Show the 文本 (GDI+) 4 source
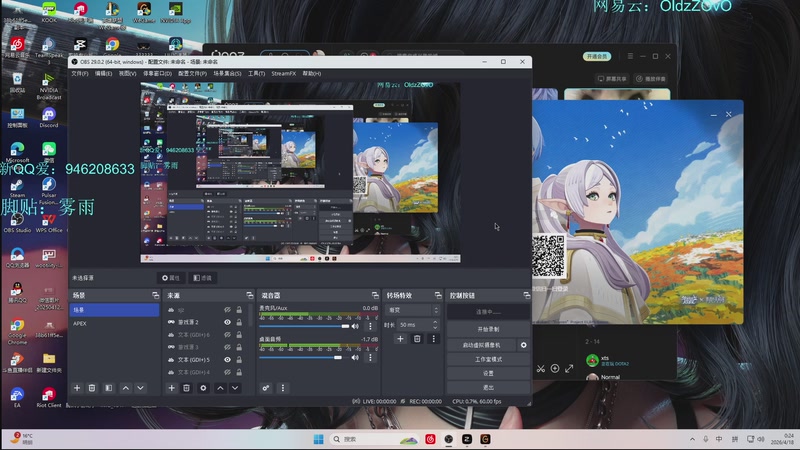The height and width of the screenshot is (450, 800). 228,372
